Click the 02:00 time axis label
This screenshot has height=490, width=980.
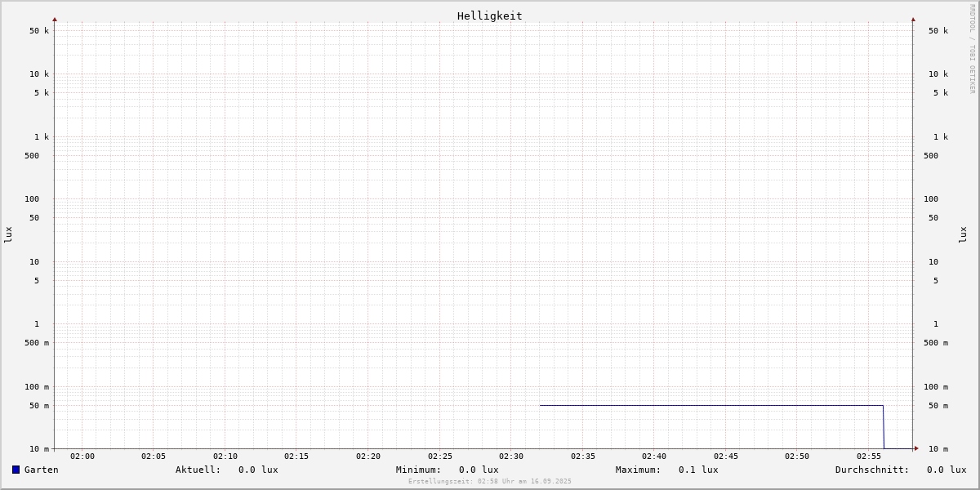[x=82, y=457]
